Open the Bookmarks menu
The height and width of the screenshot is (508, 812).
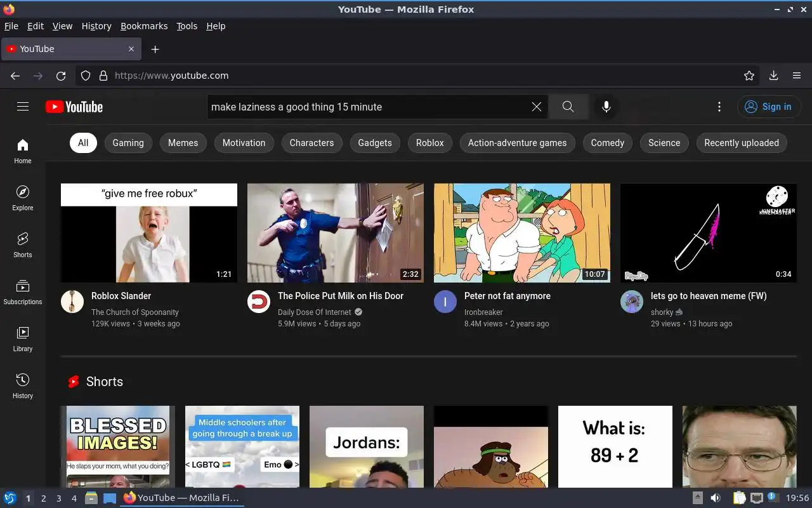[x=144, y=26]
